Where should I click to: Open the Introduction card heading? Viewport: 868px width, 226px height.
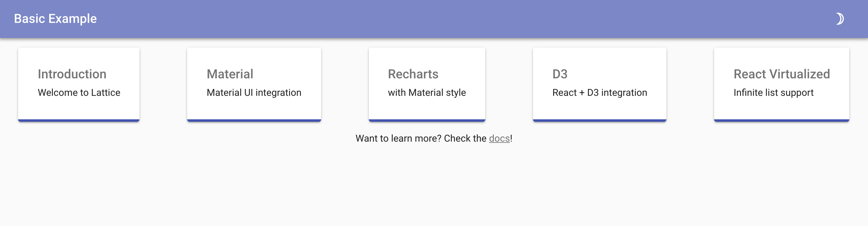pyautogui.click(x=72, y=74)
